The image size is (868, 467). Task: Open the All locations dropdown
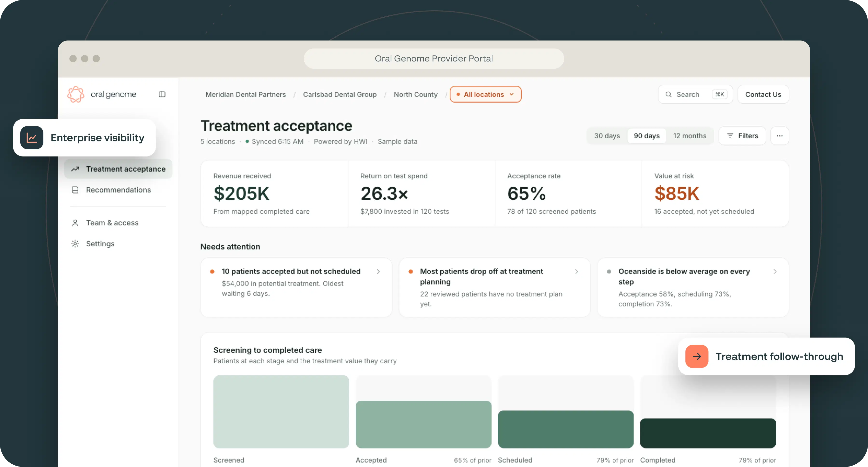pos(485,94)
